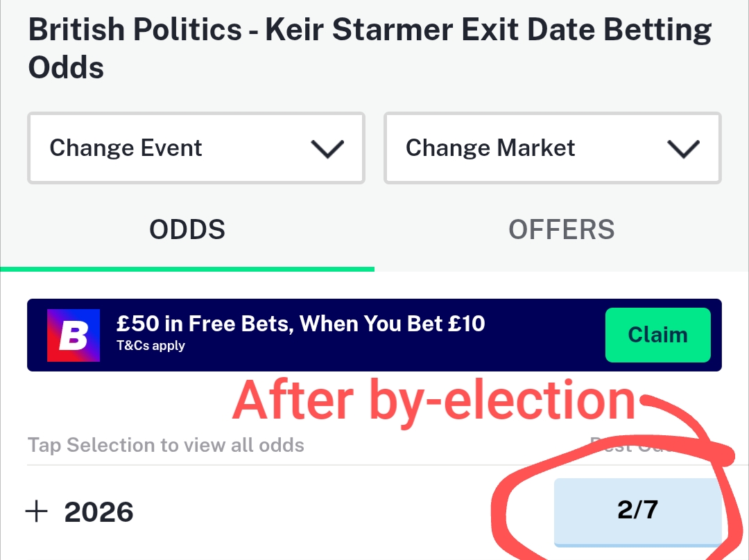Screen dimensions: 749x560
Task: Switch to the ODDS tab
Action: [187, 229]
